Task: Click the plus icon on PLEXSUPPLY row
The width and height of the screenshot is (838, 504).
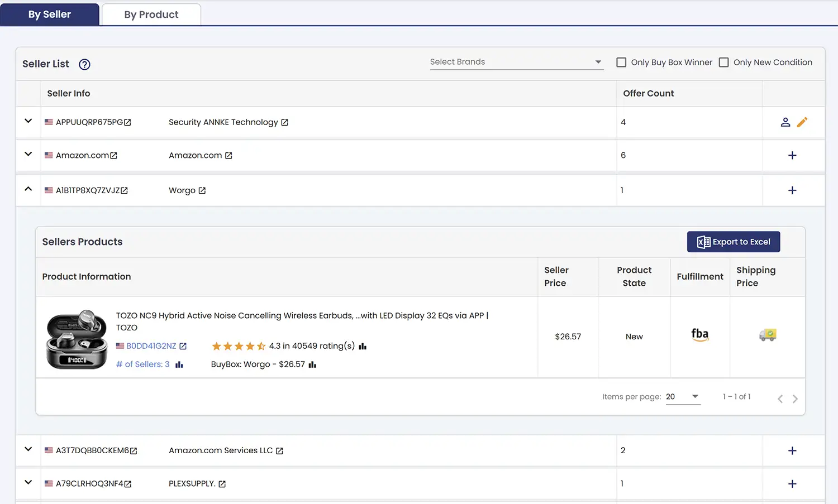Action: tap(792, 483)
